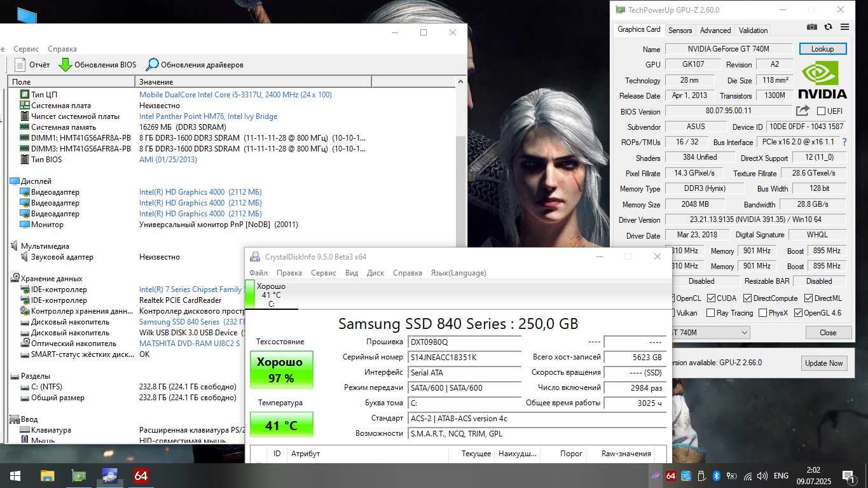Toggle the PhysX checkbox
Image resolution: width=868 pixels, height=488 pixels.
click(762, 312)
